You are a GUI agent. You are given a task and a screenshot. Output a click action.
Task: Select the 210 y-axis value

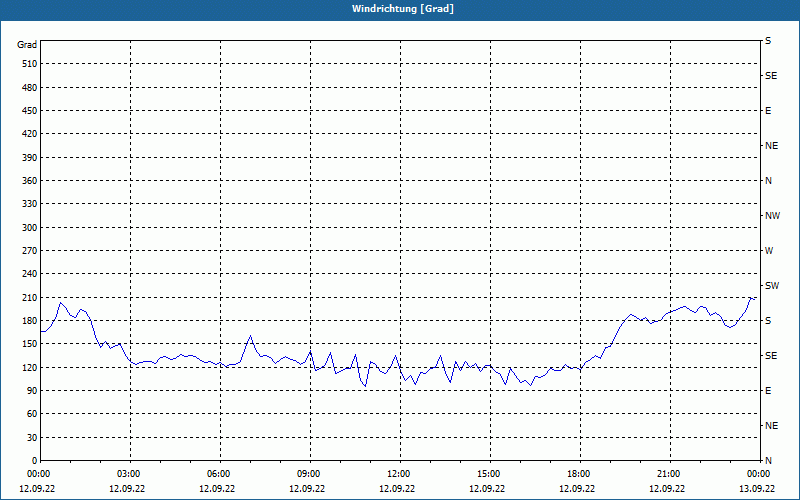coord(30,297)
